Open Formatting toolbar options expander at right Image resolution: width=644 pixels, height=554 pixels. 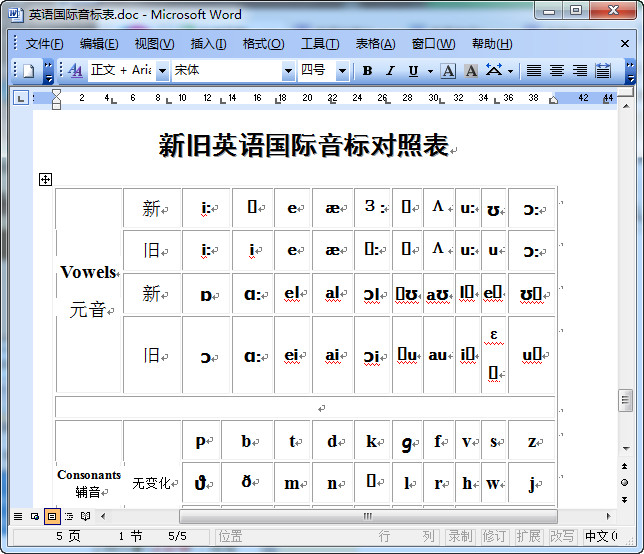[x=630, y=71]
